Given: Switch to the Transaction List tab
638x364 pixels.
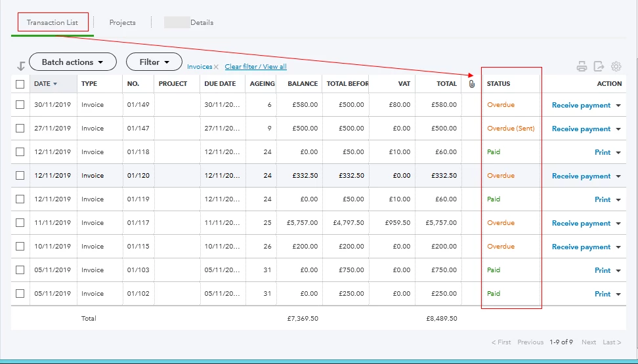Looking at the screenshot, I should pyautogui.click(x=53, y=22).
